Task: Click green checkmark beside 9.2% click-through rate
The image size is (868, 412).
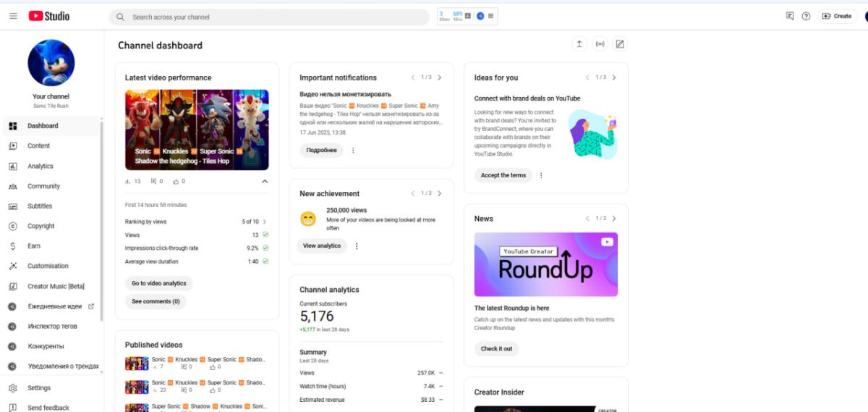Action: click(265, 248)
